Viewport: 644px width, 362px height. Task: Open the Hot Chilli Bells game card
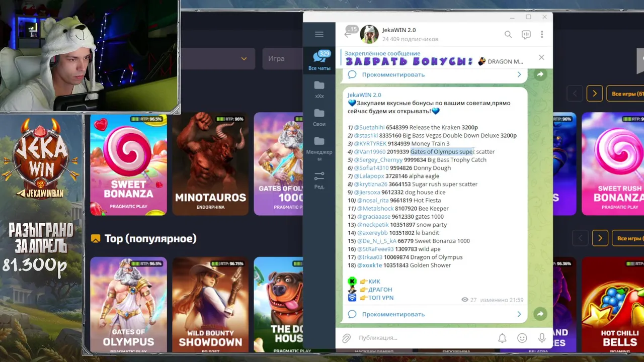(613, 305)
